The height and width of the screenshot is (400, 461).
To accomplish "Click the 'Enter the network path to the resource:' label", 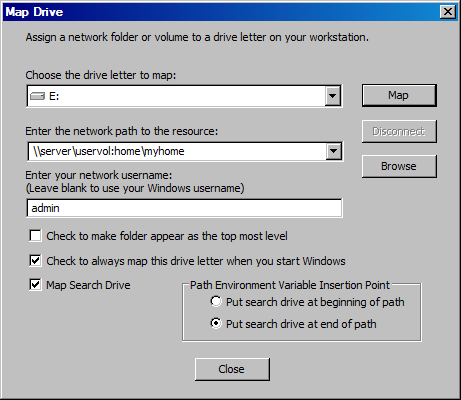I will [x=122, y=131].
